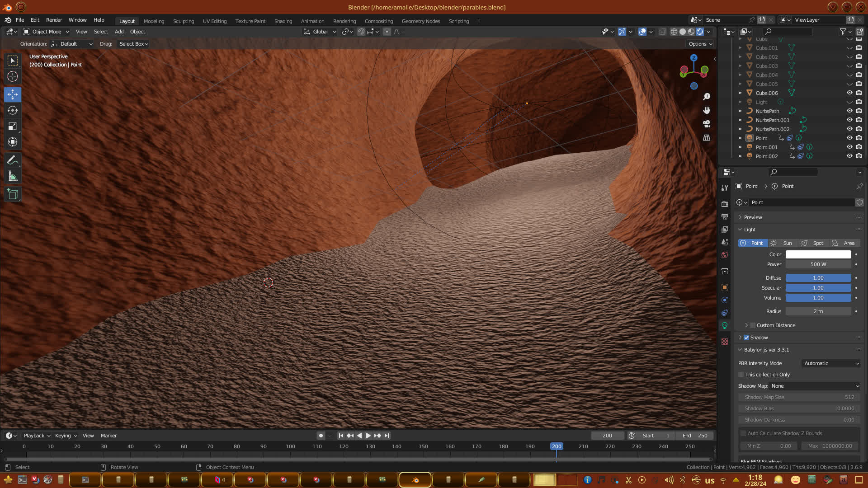Select the Scale tool

coord(13,127)
